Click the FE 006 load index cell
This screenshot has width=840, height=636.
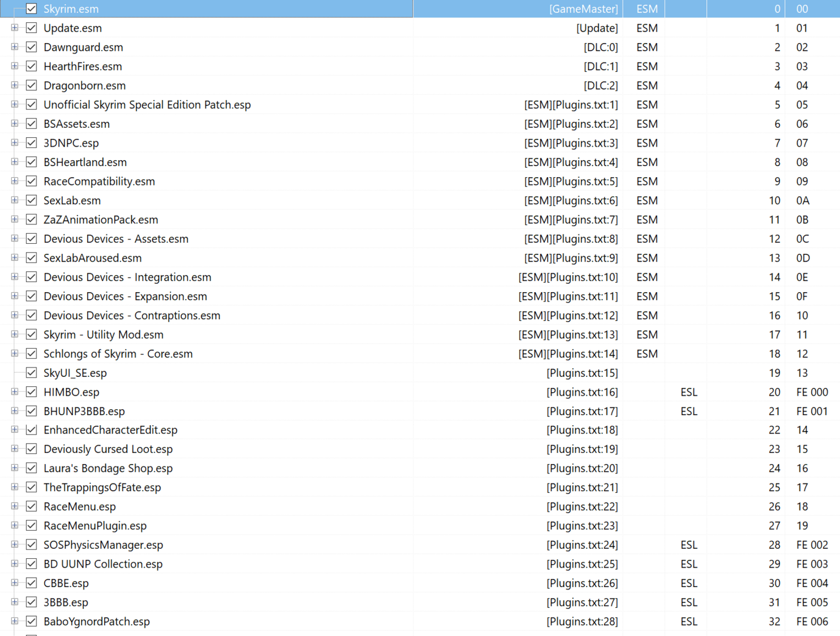click(x=812, y=621)
